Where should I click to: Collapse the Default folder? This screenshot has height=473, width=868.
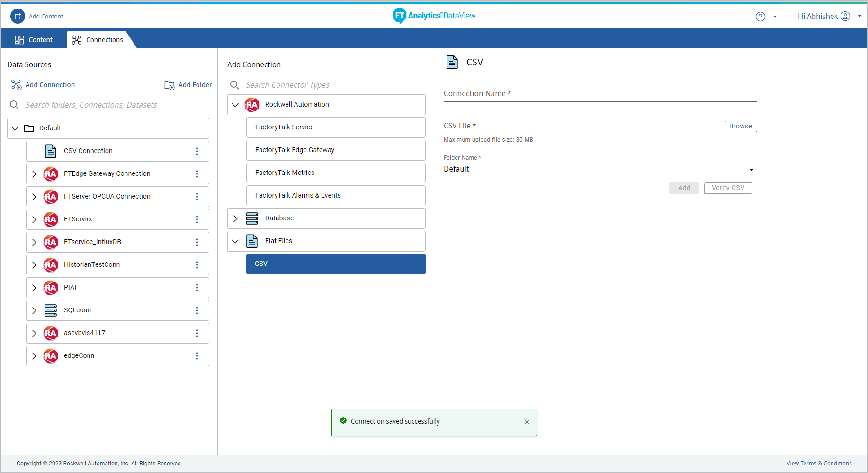pos(15,128)
